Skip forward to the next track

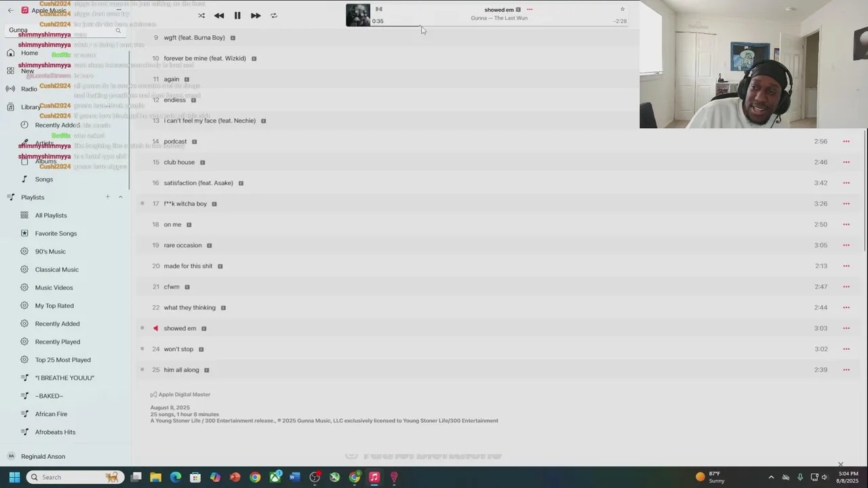coord(256,16)
